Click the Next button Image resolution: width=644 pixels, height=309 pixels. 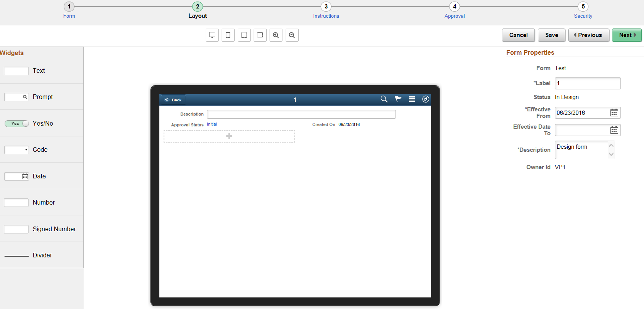[627, 35]
